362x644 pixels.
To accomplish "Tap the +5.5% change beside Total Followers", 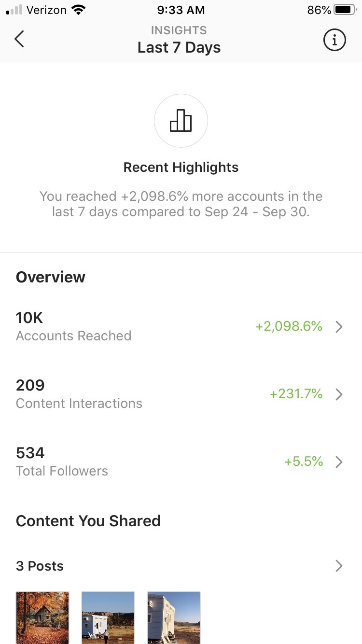I will 303,462.
